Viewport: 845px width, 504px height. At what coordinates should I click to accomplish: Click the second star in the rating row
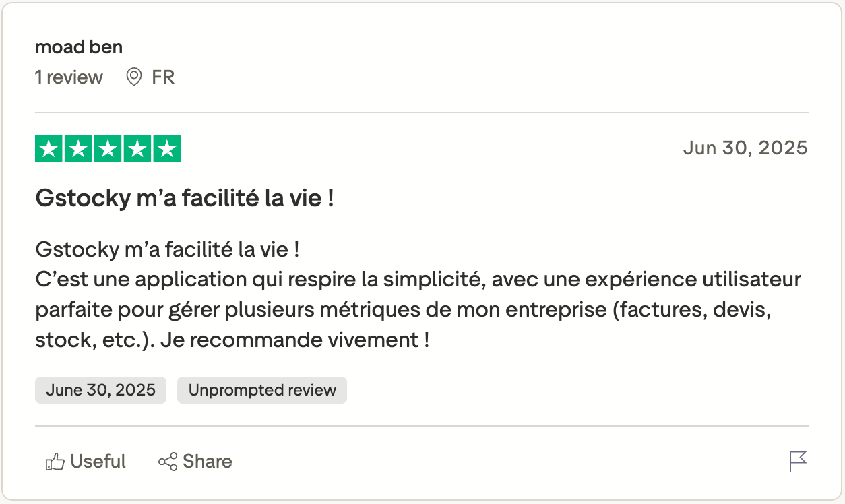tap(78, 148)
